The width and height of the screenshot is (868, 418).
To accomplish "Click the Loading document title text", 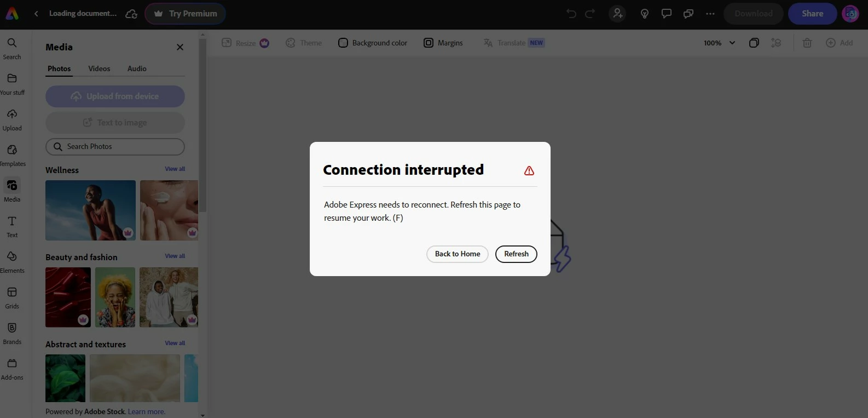I will pyautogui.click(x=83, y=14).
